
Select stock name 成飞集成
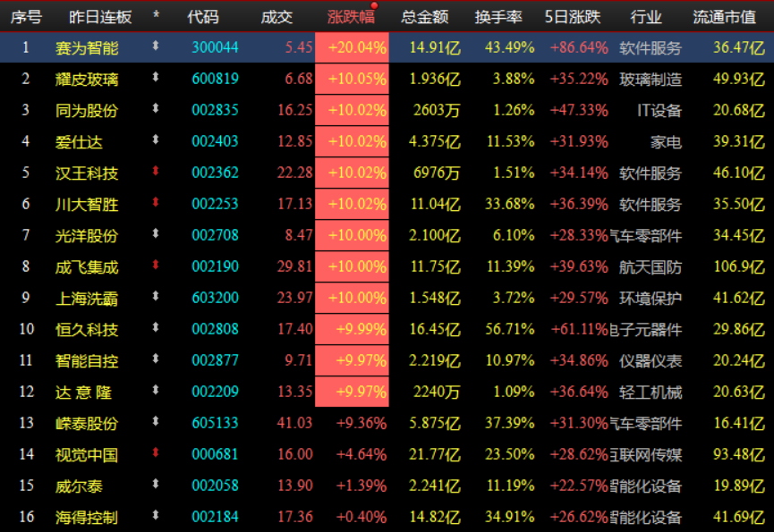point(87,267)
